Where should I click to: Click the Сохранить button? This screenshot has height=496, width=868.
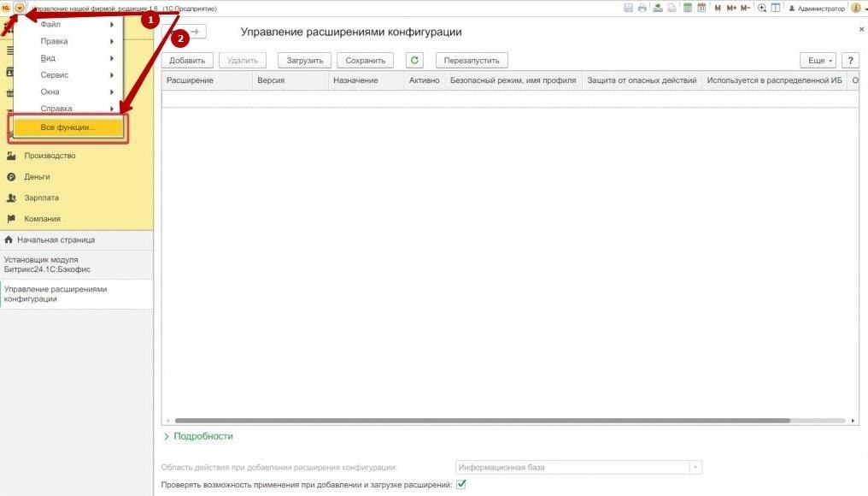[366, 61]
